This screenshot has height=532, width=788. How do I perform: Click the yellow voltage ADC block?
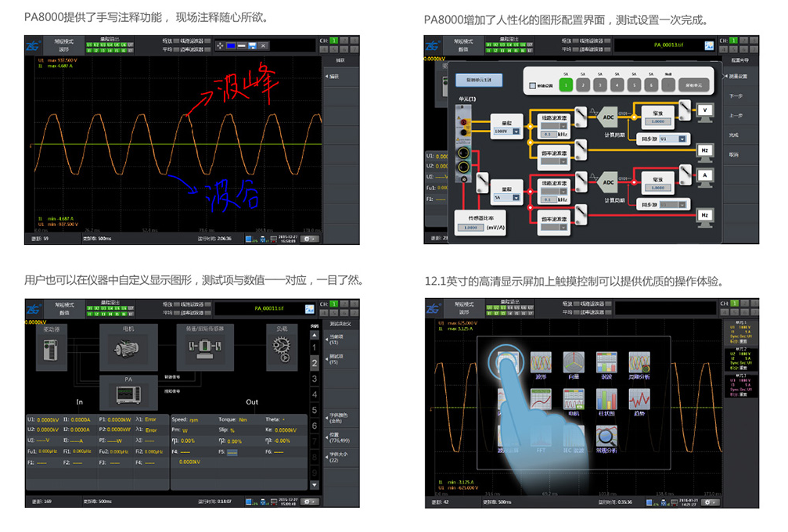(607, 117)
